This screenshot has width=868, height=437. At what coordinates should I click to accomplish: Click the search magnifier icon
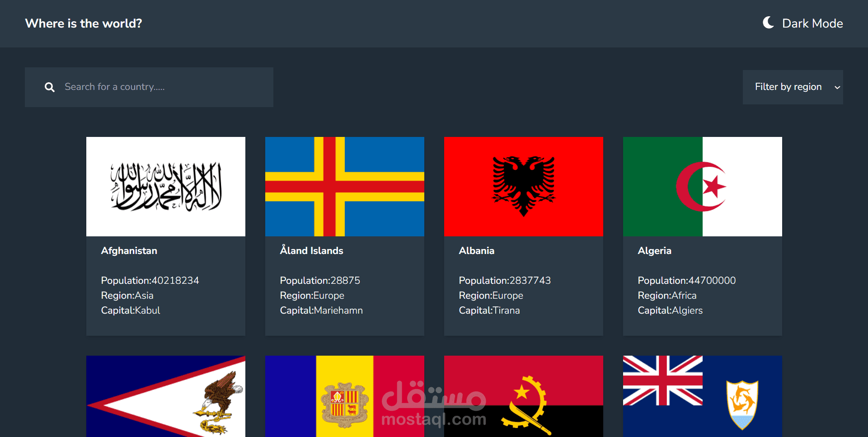point(50,87)
